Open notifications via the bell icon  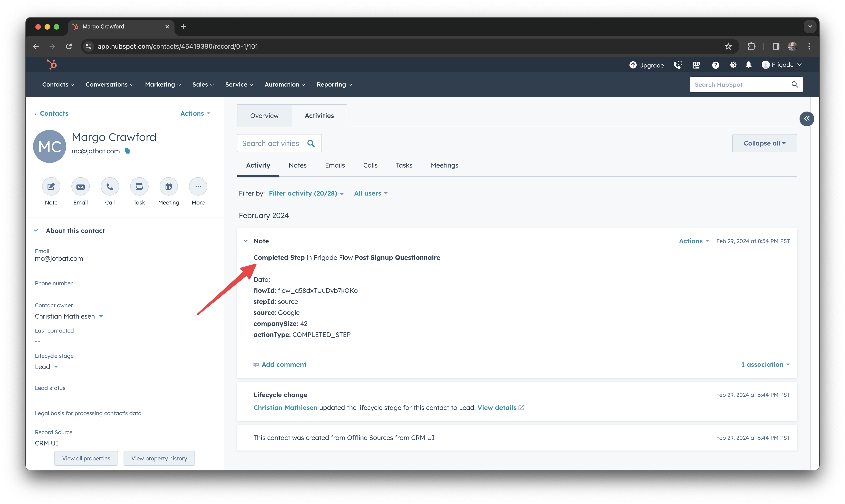[748, 64]
